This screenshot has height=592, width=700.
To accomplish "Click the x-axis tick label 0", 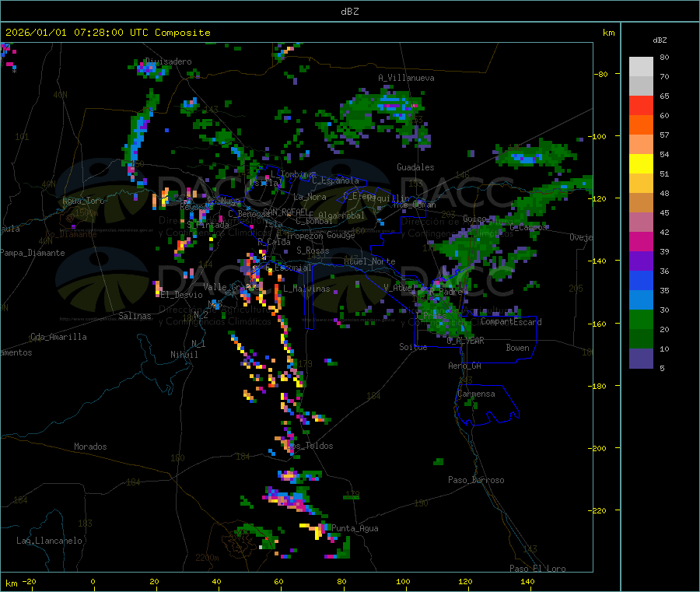I will point(93,582).
